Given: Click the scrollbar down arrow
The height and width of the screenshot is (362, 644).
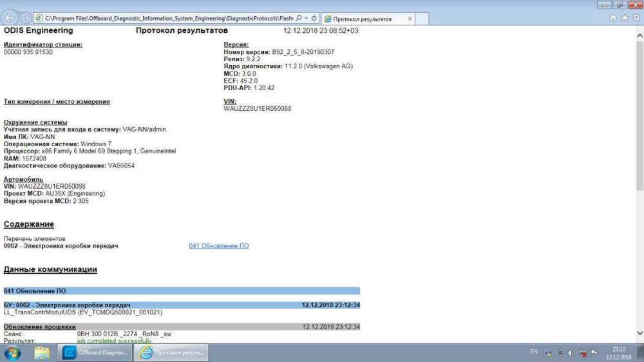Looking at the screenshot, I should (x=639, y=333).
